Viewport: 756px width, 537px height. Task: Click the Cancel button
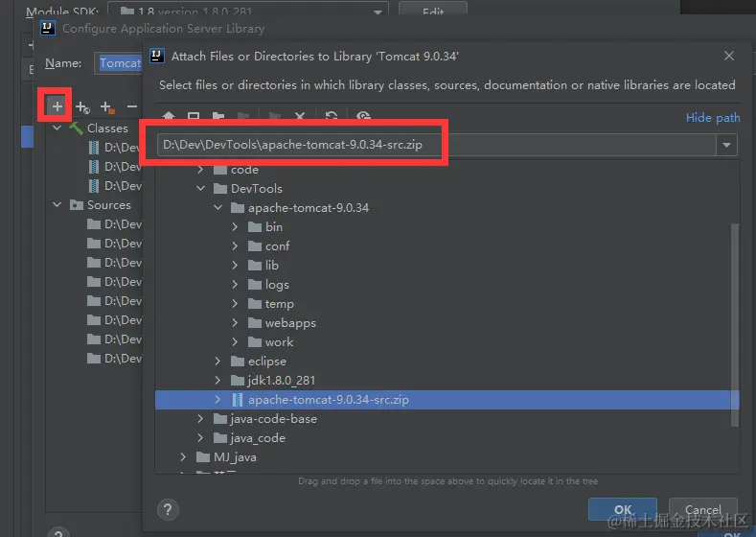click(x=703, y=509)
